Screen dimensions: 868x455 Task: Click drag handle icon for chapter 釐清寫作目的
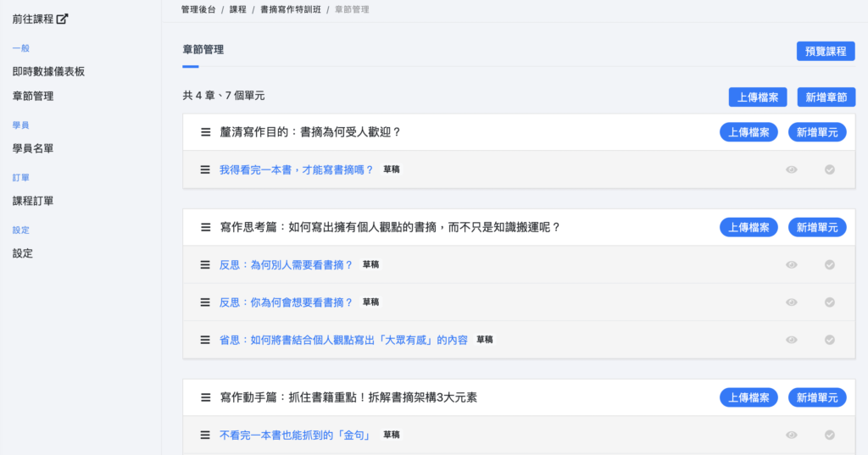point(205,132)
